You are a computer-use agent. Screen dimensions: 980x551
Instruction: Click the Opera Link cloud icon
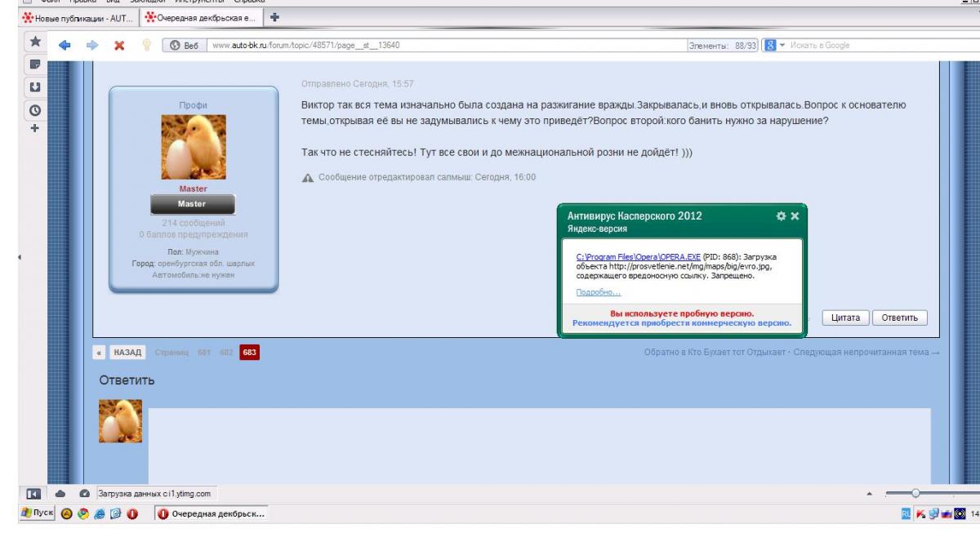click(x=60, y=494)
